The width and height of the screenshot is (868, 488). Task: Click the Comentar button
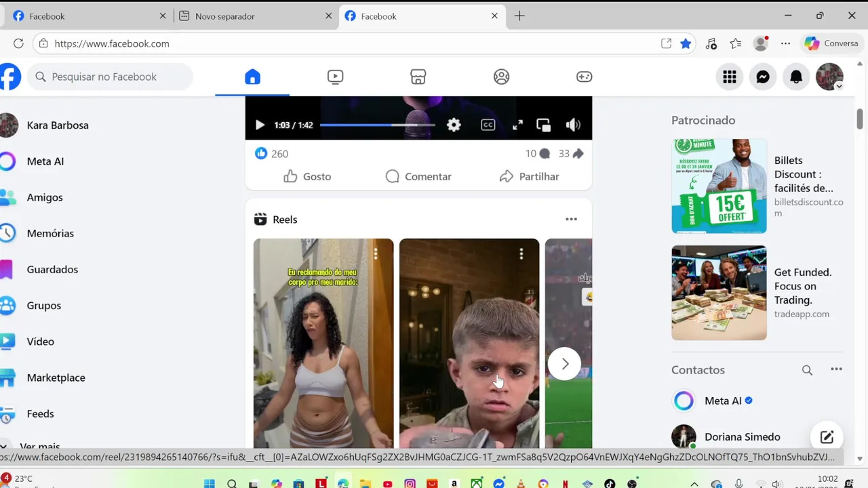pyautogui.click(x=418, y=176)
